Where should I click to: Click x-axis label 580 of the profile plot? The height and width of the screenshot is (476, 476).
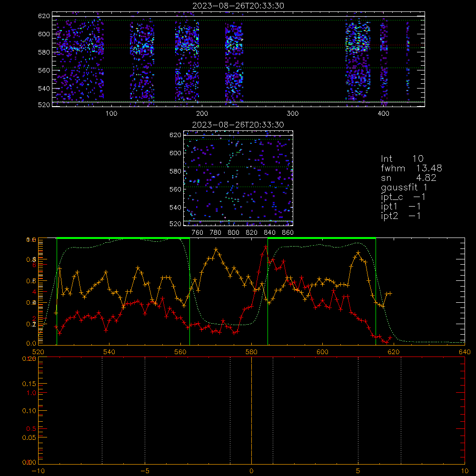[x=251, y=352]
